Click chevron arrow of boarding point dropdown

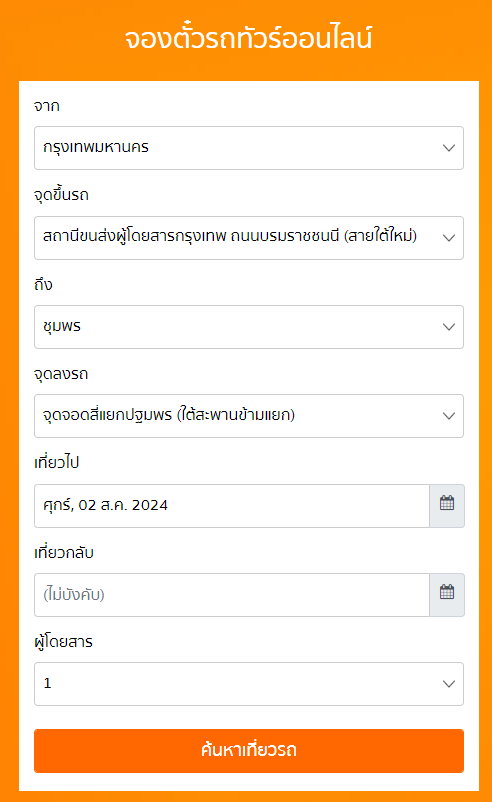click(449, 238)
